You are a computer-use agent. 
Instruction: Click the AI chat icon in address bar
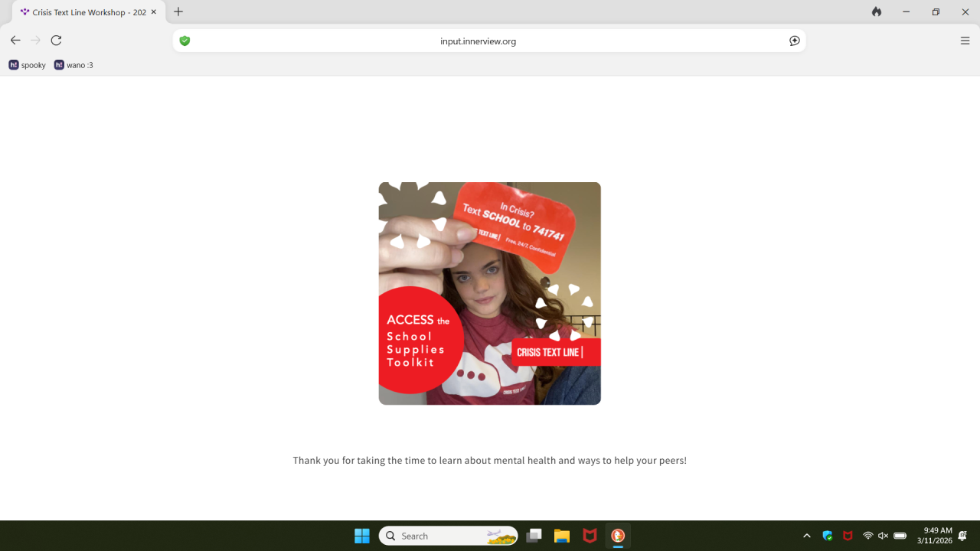[795, 41]
